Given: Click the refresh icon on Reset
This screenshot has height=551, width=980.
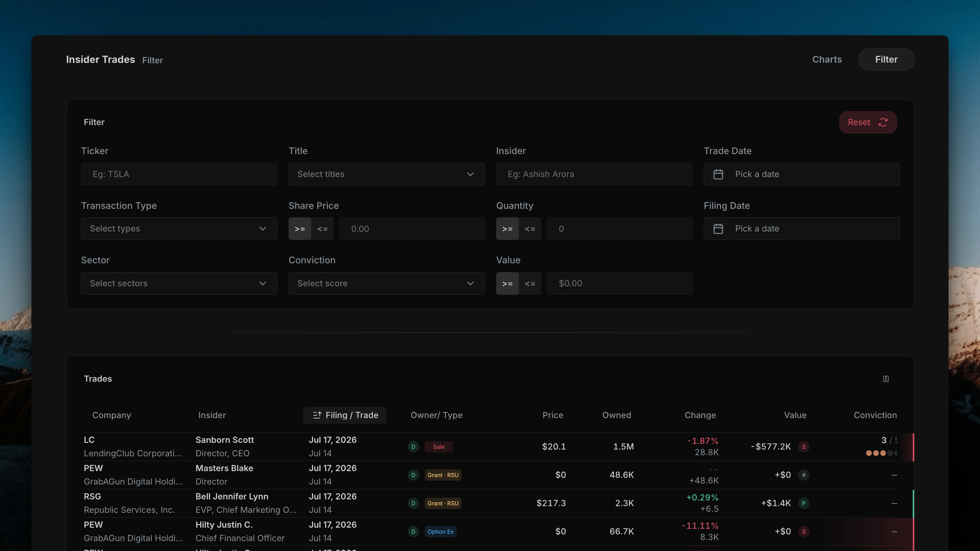Looking at the screenshot, I should (883, 122).
